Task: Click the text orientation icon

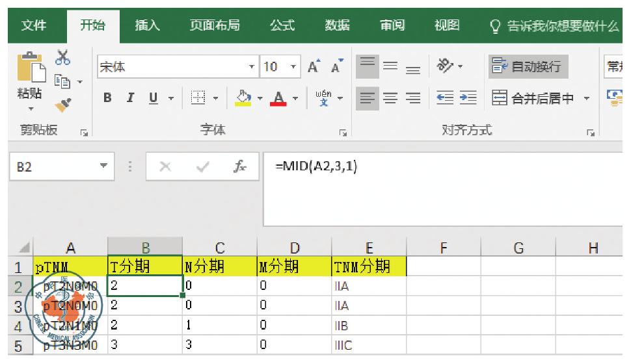Action: click(446, 66)
